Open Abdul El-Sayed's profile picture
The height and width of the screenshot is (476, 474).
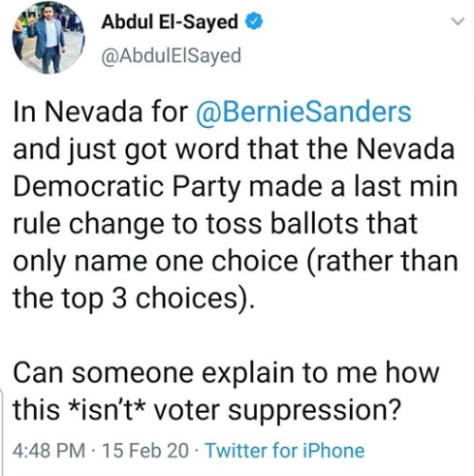(x=48, y=37)
